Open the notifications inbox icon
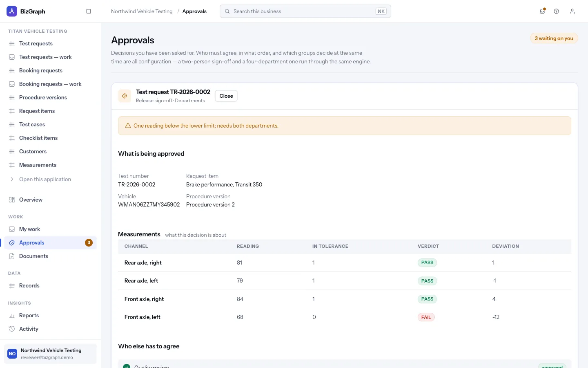The image size is (588, 368). (542, 11)
